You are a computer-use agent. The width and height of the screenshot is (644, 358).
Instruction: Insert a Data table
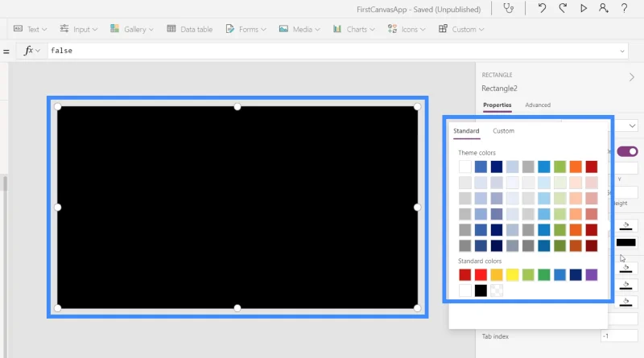coord(190,29)
